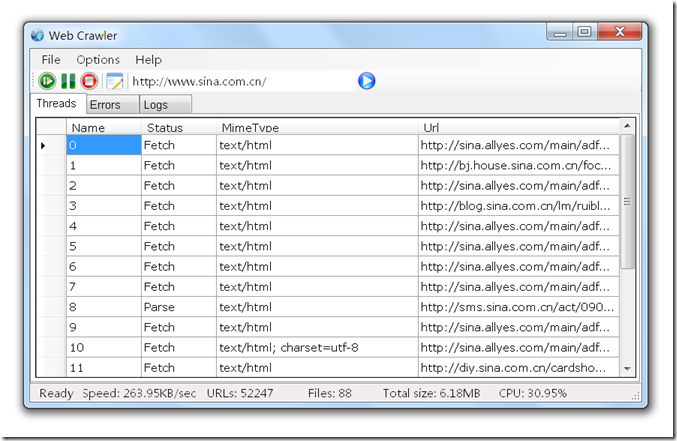Maximize the Web Crawler window

[x=585, y=32]
